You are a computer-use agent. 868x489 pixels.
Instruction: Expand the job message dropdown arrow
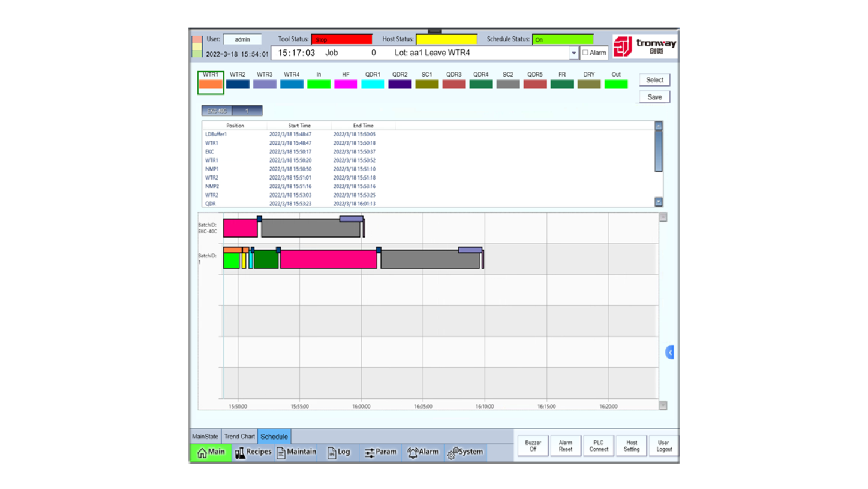(x=573, y=52)
